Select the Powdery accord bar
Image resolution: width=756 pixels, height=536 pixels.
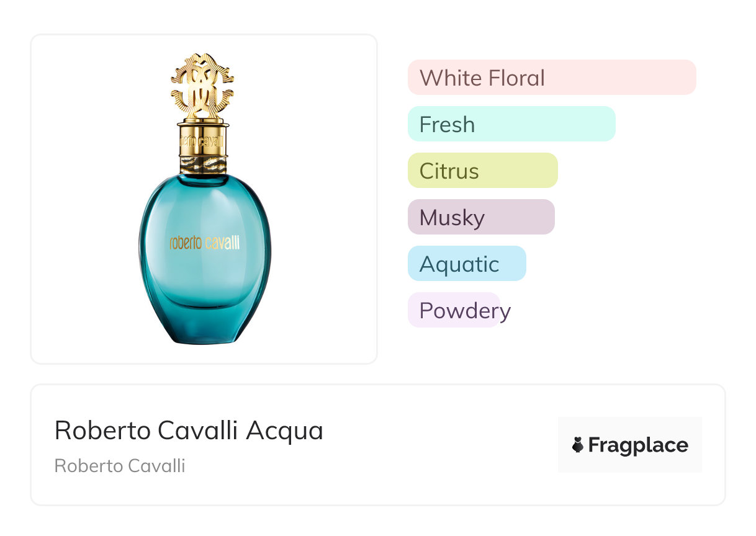(x=454, y=310)
